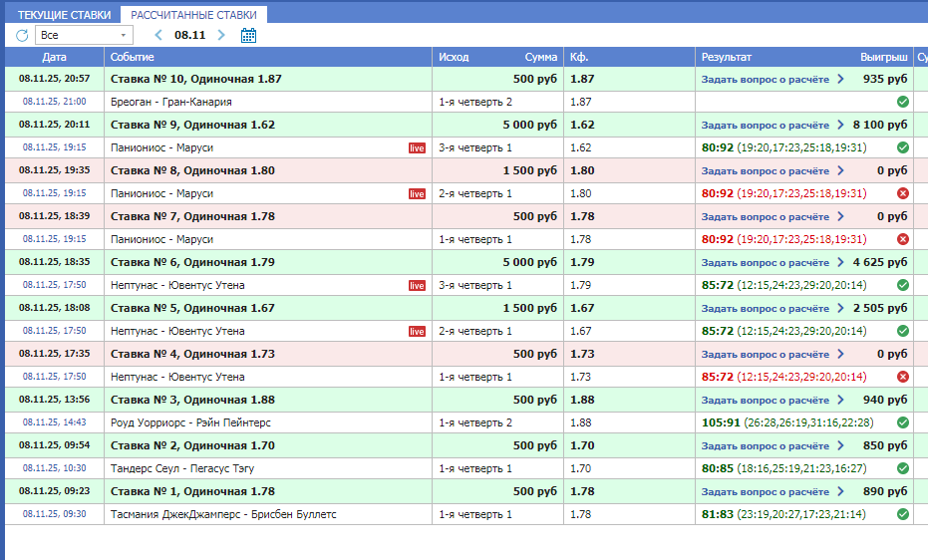928x560 pixels.
Task: Open the calendar date picker icon
Action: 248,35
